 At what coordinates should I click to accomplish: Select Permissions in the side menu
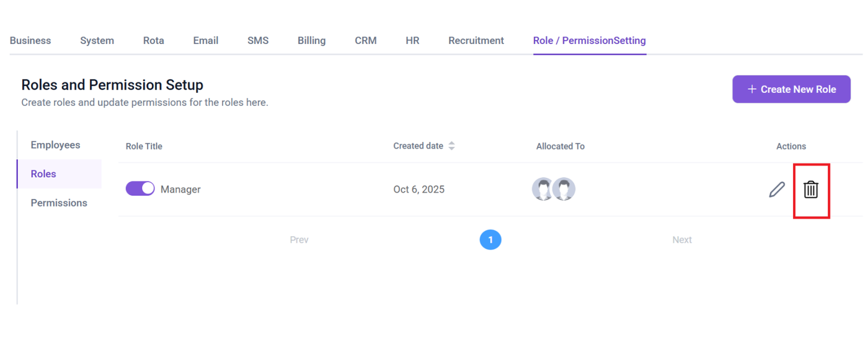coord(59,203)
